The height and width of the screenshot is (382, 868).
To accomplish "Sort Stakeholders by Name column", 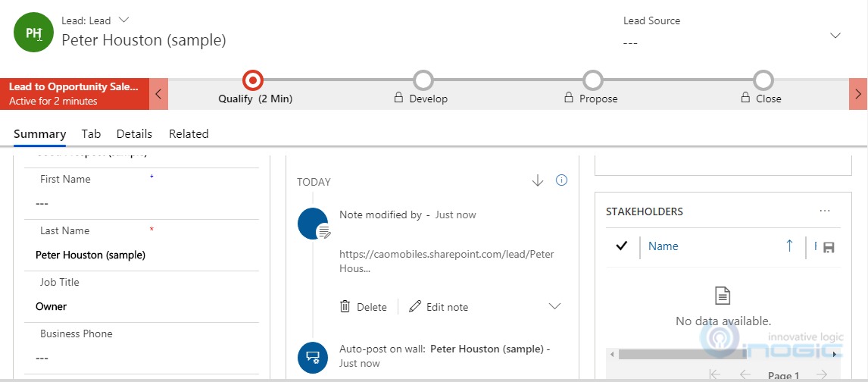I will coord(663,246).
